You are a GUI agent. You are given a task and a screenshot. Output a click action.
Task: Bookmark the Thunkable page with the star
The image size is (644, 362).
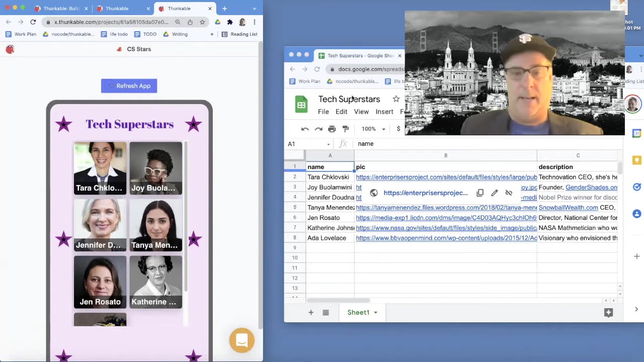202,22
